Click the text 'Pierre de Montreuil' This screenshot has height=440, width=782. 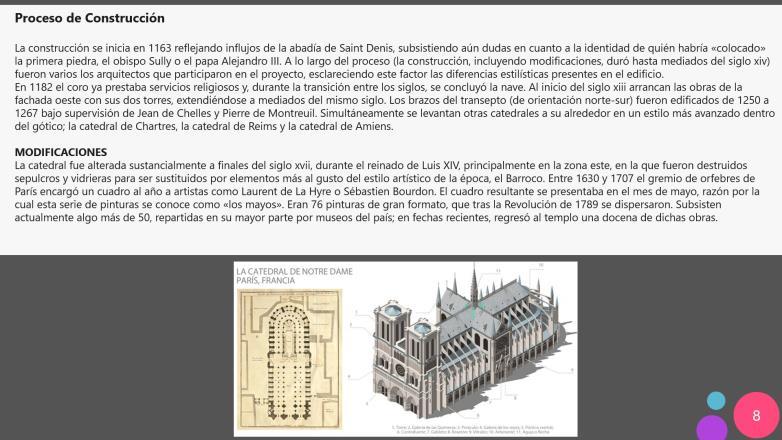click(270, 113)
